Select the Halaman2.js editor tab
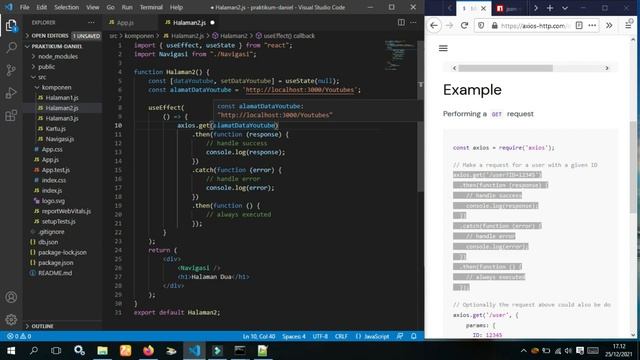Screen dimensions: 640x360 point(189,22)
